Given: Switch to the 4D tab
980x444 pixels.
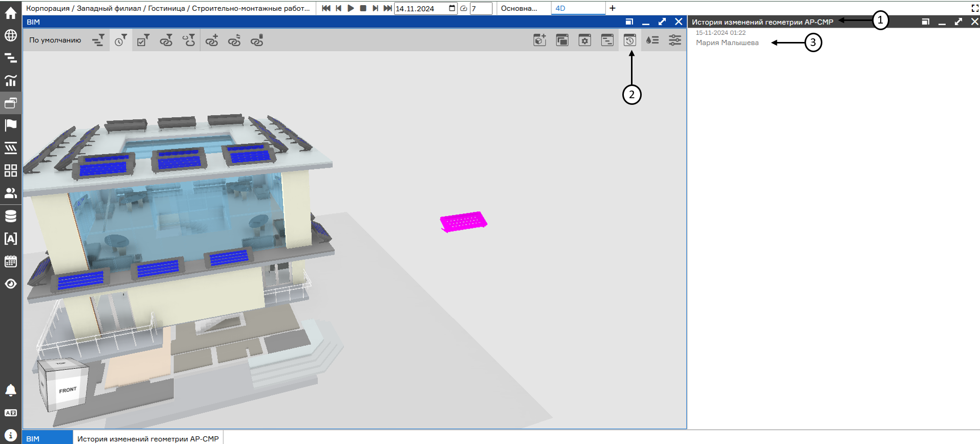Looking at the screenshot, I should pyautogui.click(x=578, y=8).
